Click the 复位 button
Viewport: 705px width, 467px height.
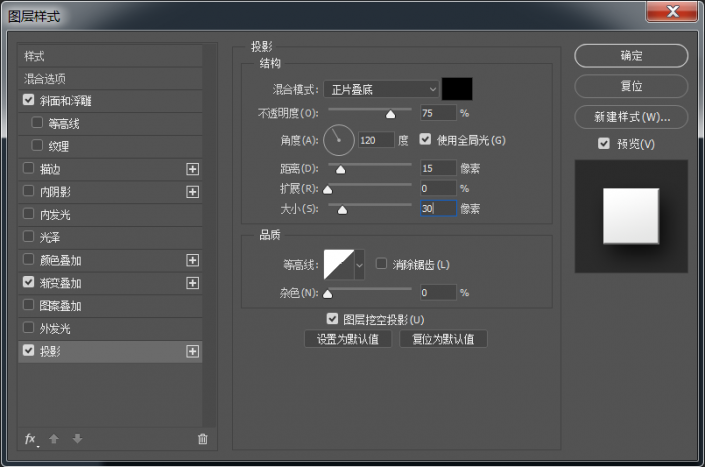point(631,86)
